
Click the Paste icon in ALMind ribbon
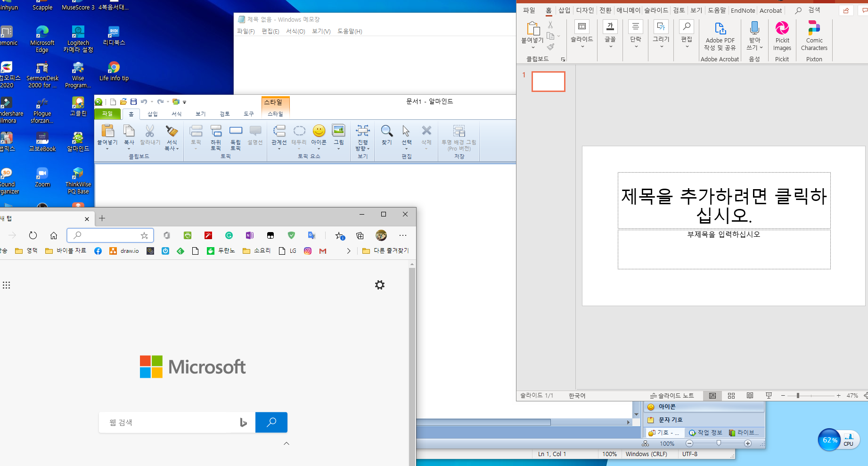(x=107, y=131)
